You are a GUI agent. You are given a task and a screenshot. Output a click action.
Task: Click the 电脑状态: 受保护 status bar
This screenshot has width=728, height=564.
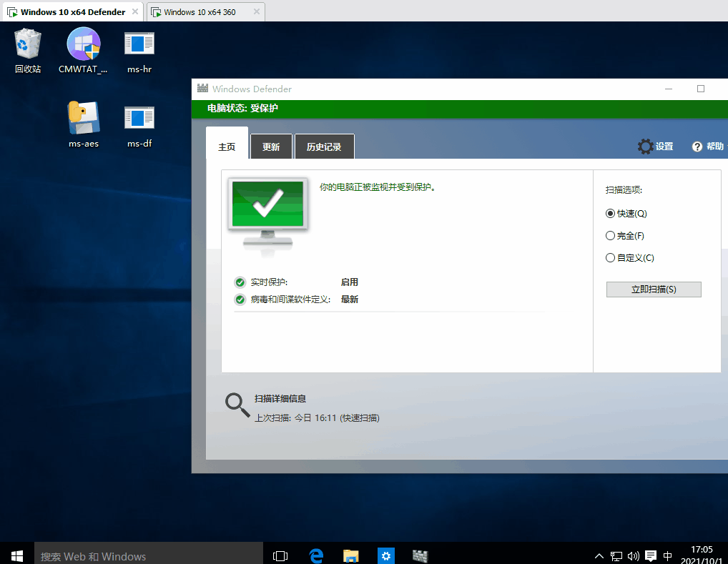click(460, 109)
